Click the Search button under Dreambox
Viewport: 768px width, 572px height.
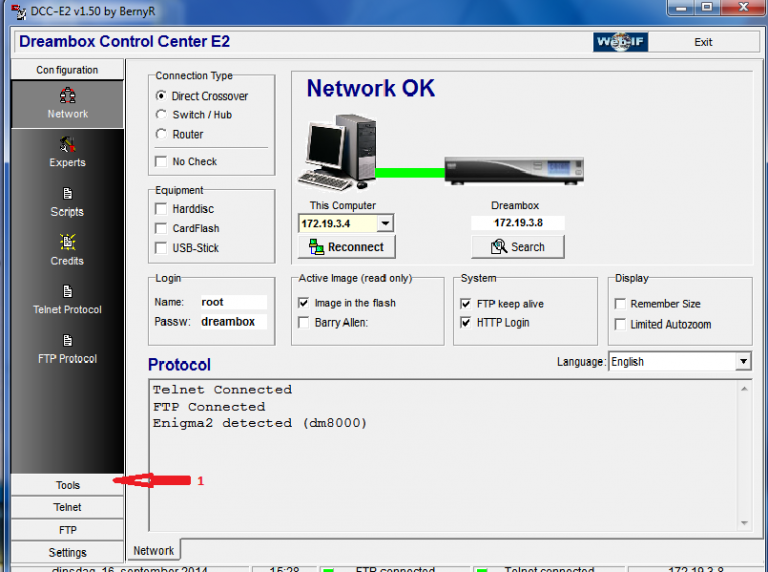click(x=518, y=247)
